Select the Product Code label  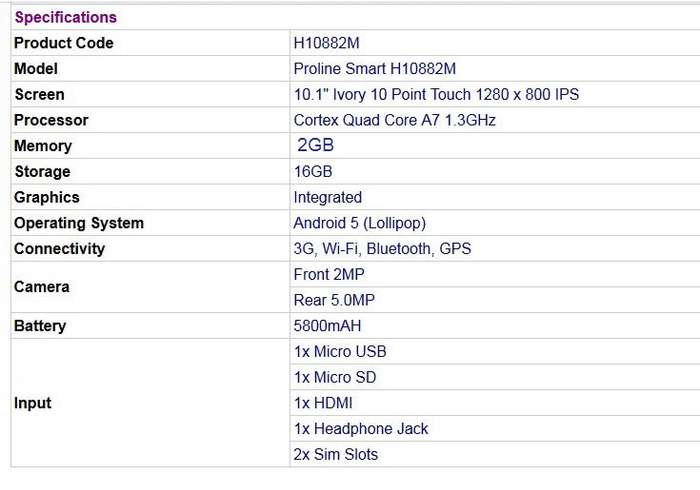[x=63, y=43]
